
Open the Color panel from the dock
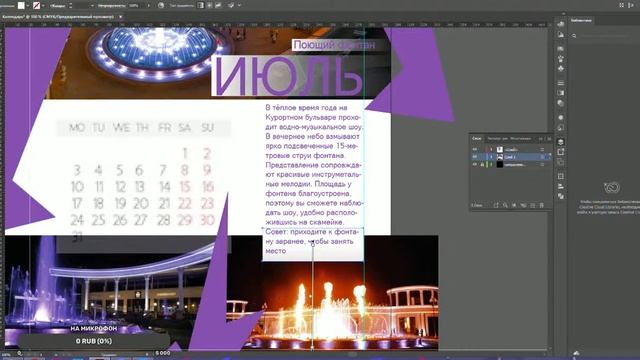coord(561,24)
